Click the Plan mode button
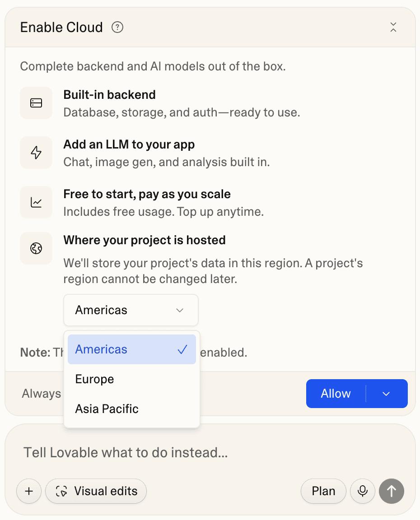 (323, 491)
